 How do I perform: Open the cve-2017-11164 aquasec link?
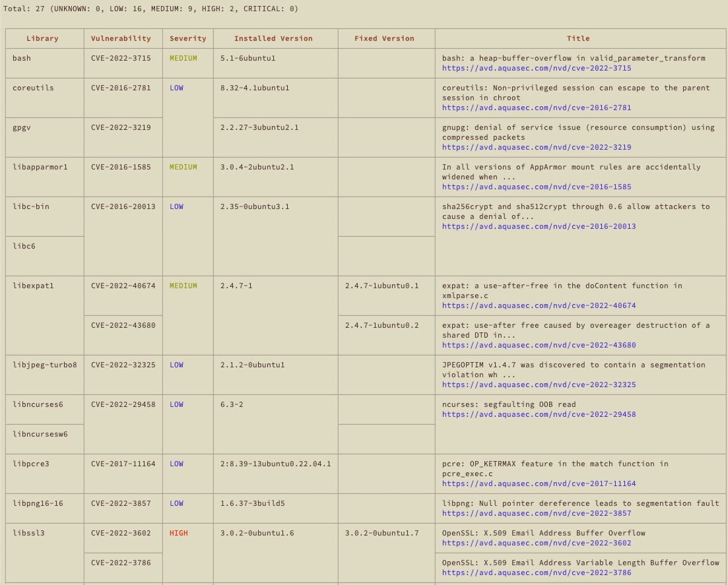pos(539,483)
